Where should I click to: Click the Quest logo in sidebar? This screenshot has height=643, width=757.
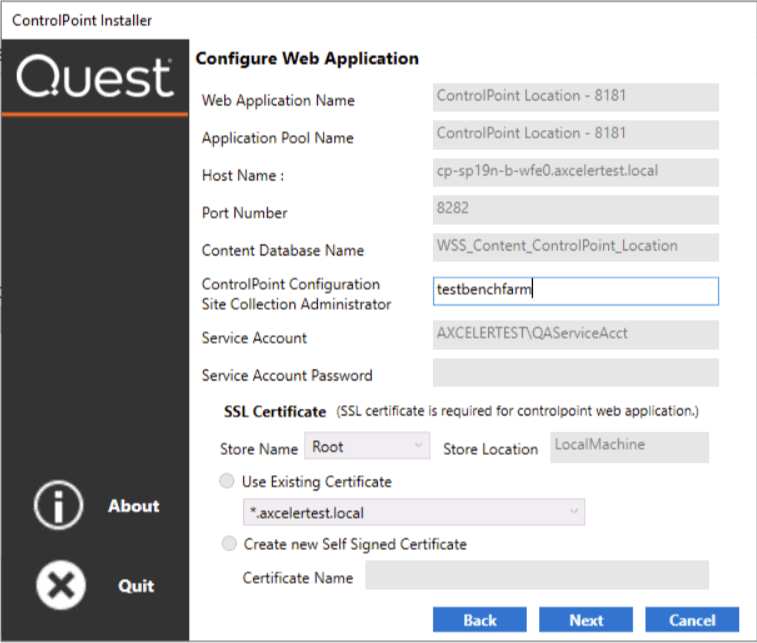95,77
